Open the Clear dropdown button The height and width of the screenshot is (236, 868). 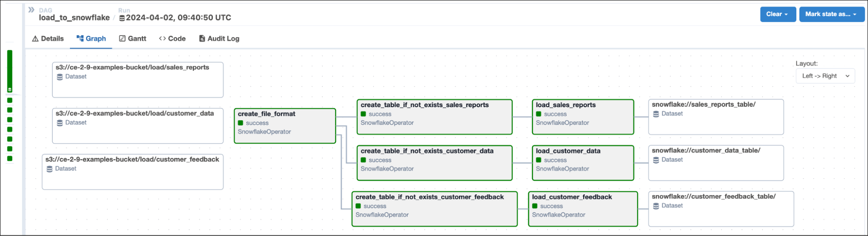(x=777, y=14)
